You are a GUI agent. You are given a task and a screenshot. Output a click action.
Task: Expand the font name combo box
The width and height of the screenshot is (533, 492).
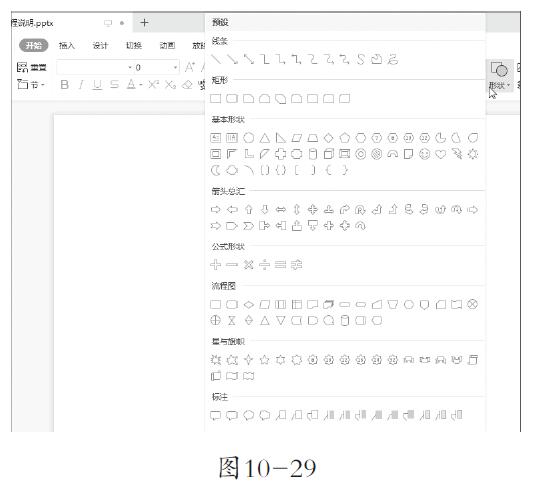(95, 67)
